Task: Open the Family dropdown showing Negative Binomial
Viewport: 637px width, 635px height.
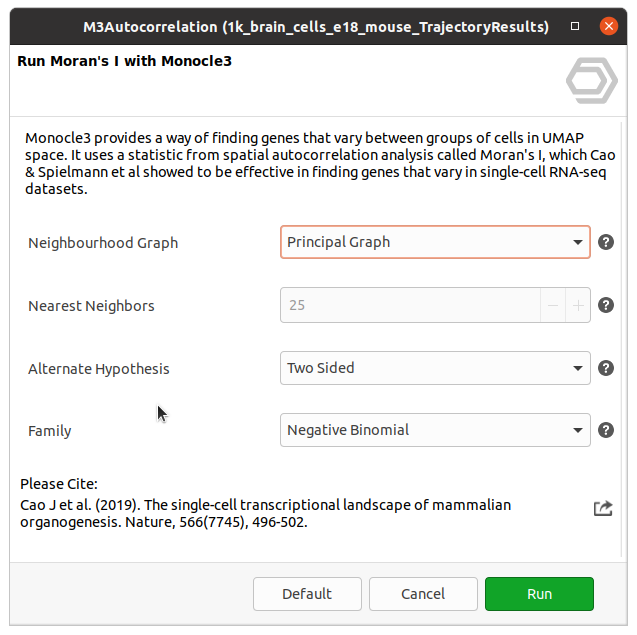Action: pos(435,430)
